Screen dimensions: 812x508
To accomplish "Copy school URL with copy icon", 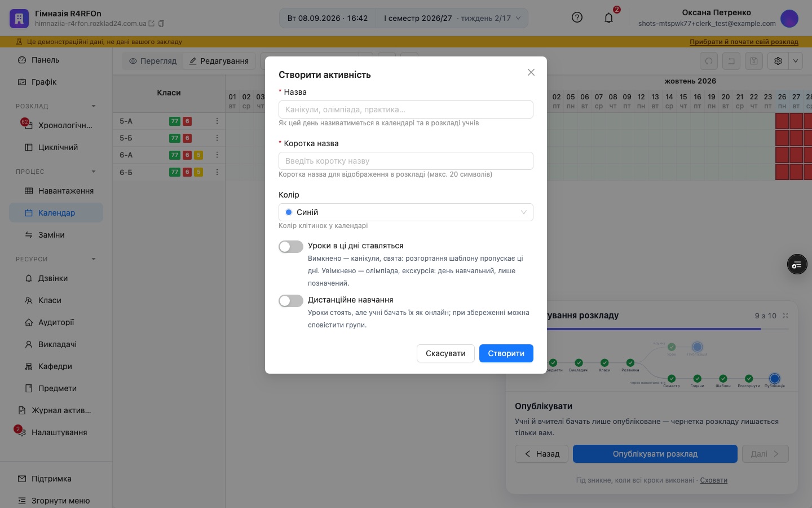I will [161, 24].
